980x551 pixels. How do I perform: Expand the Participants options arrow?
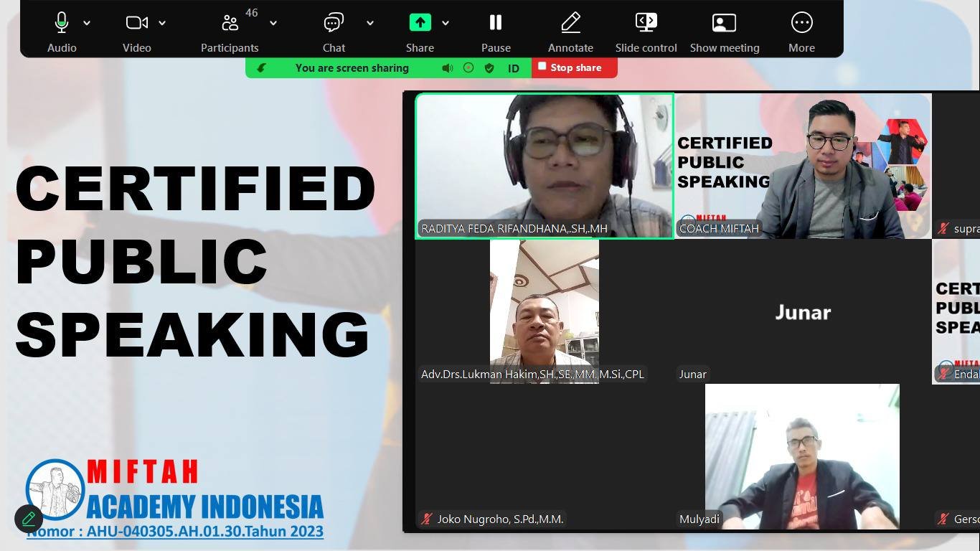(273, 23)
